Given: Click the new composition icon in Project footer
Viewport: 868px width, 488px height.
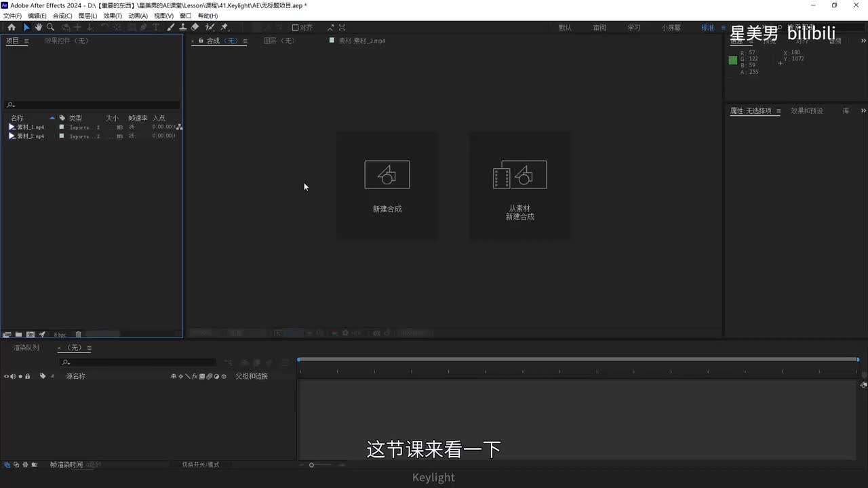Looking at the screenshot, I should (x=31, y=334).
